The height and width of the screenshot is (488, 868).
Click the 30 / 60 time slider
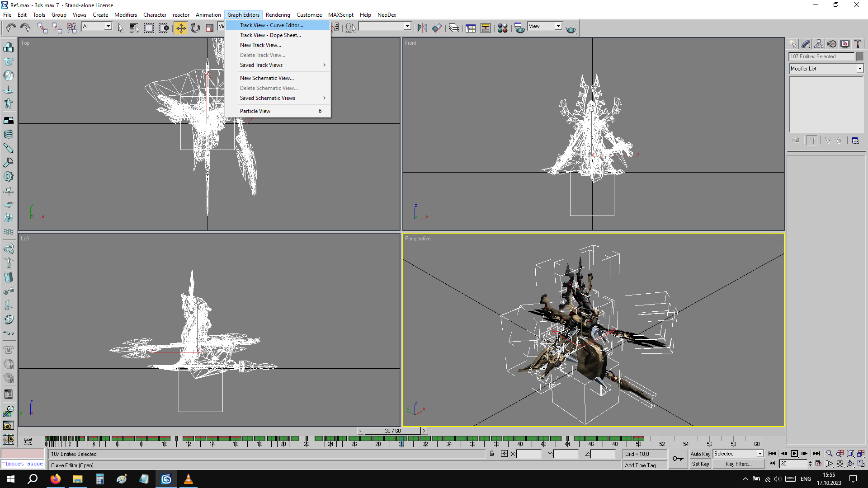(x=392, y=431)
